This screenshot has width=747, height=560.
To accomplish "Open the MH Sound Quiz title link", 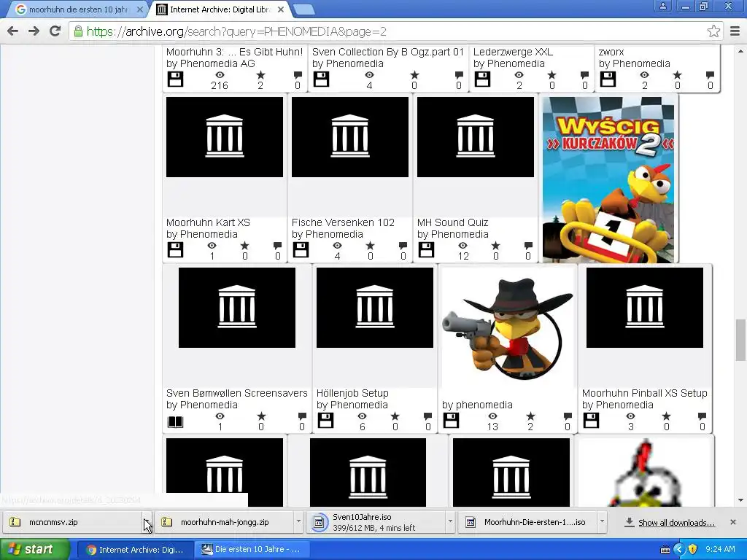I will [x=452, y=222].
